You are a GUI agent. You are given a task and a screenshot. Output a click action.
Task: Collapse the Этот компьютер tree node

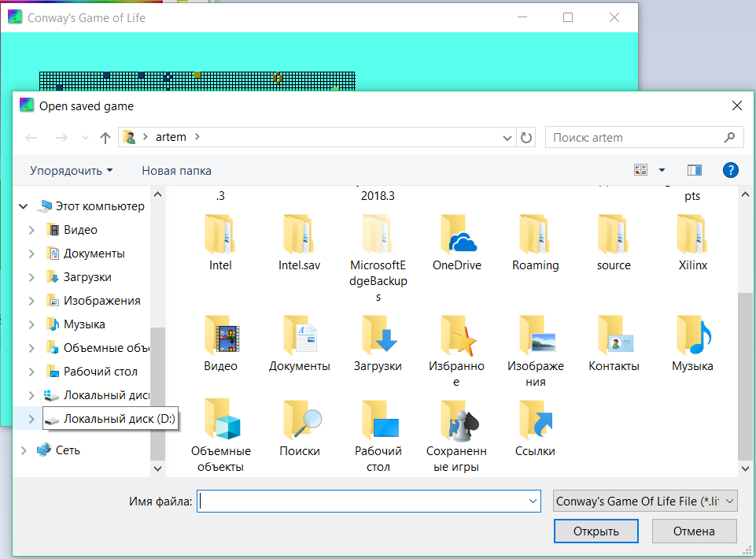(x=23, y=206)
